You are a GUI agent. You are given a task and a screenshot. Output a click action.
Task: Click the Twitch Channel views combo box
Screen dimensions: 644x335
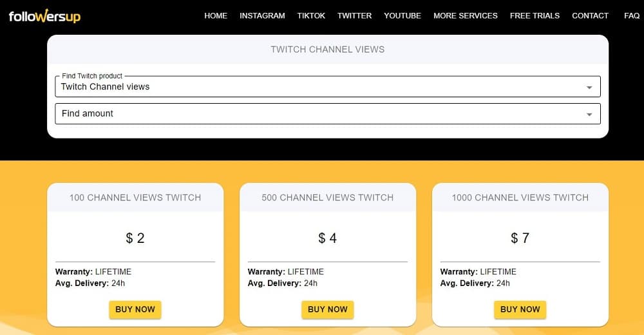tap(328, 87)
